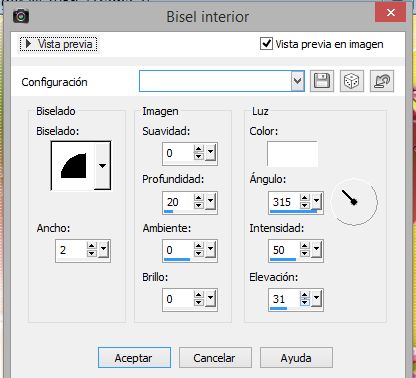Image resolution: width=416 pixels, height=378 pixels.
Task: Click the save preset floppy disk icon
Action: pos(322,81)
